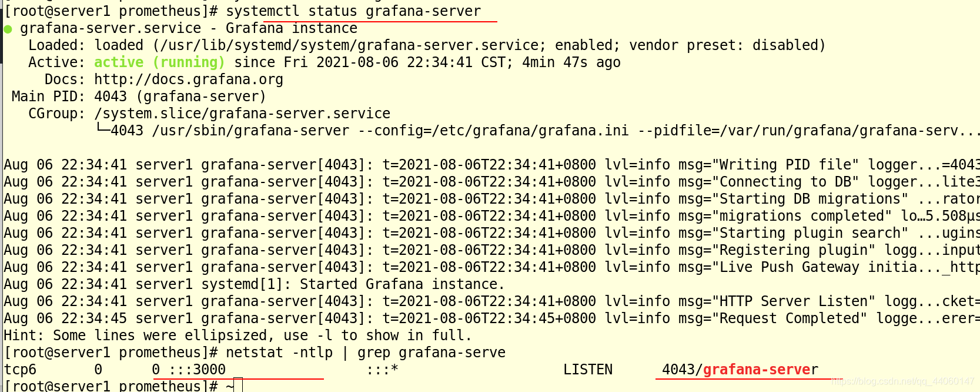Click the log line 'Request Completed'
The width and height of the screenshot is (980, 392).
coord(491,318)
